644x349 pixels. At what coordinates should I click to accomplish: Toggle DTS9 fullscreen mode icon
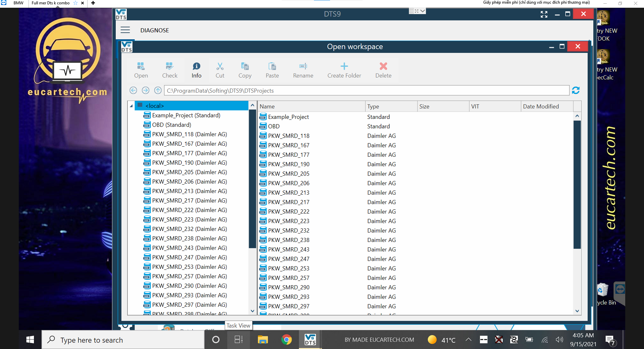coord(544,14)
